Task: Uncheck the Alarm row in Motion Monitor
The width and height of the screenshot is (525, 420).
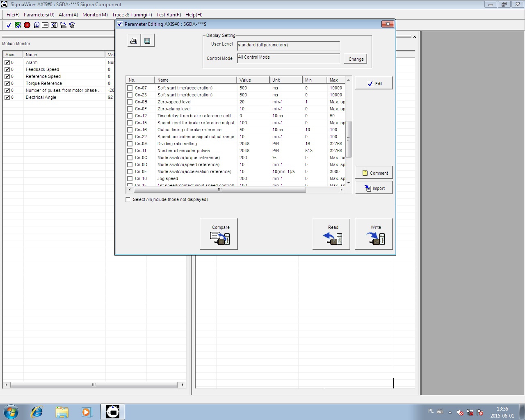Action: (x=7, y=62)
